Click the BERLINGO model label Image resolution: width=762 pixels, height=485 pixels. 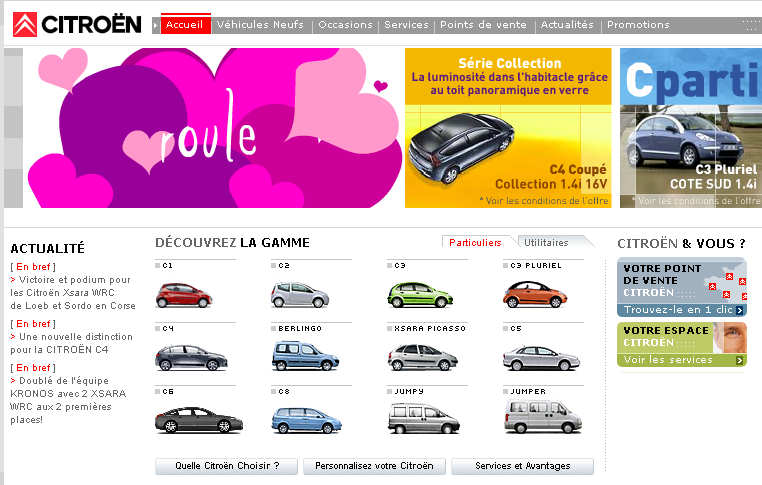coord(300,329)
